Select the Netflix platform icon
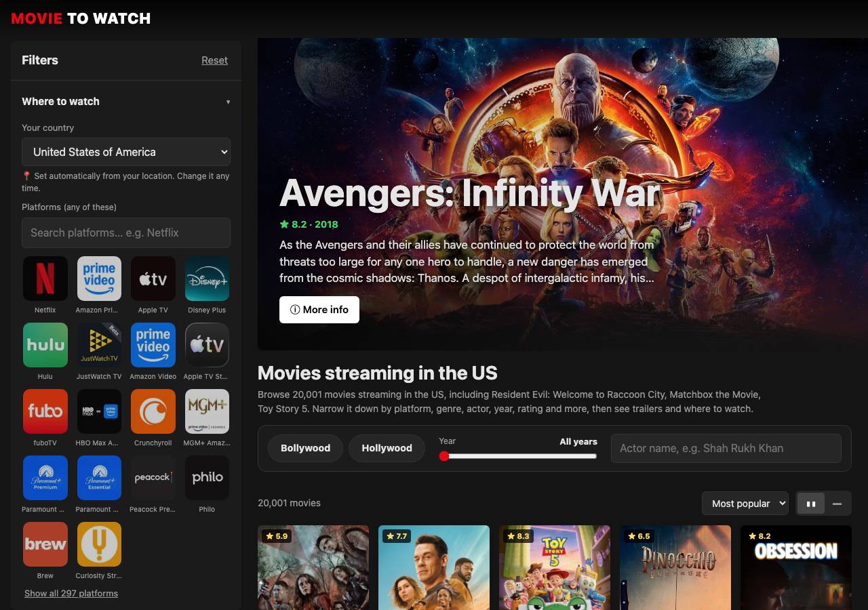This screenshot has height=610, width=868. coord(45,279)
